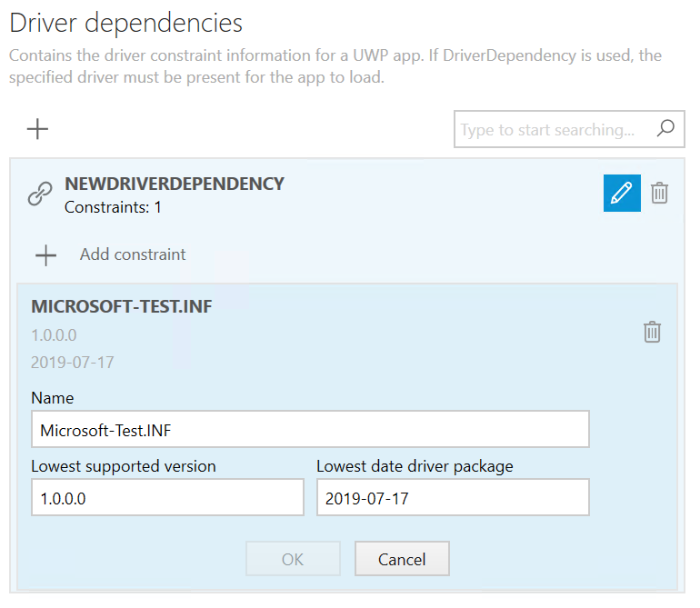Select the NEWDRIVERDEPENDENCY title text
The width and height of the screenshot is (700, 608).
[175, 184]
